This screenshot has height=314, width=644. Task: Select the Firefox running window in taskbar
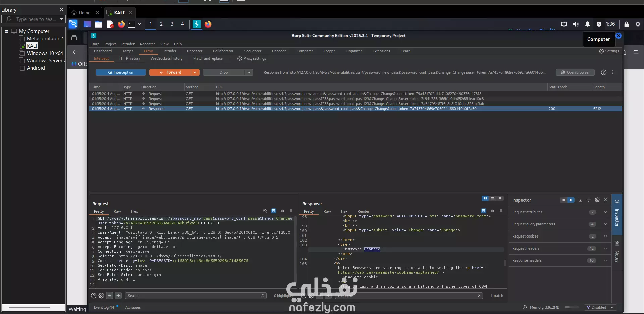point(208,24)
